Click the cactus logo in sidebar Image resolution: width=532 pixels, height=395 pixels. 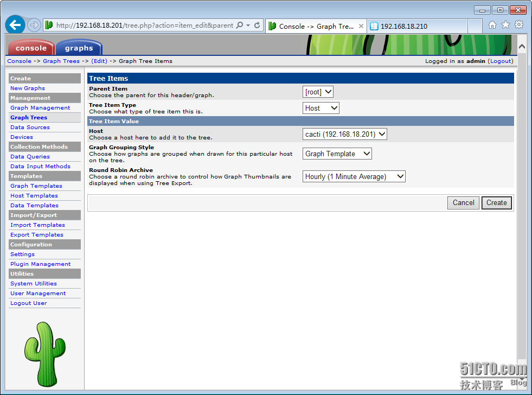tap(45, 354)
